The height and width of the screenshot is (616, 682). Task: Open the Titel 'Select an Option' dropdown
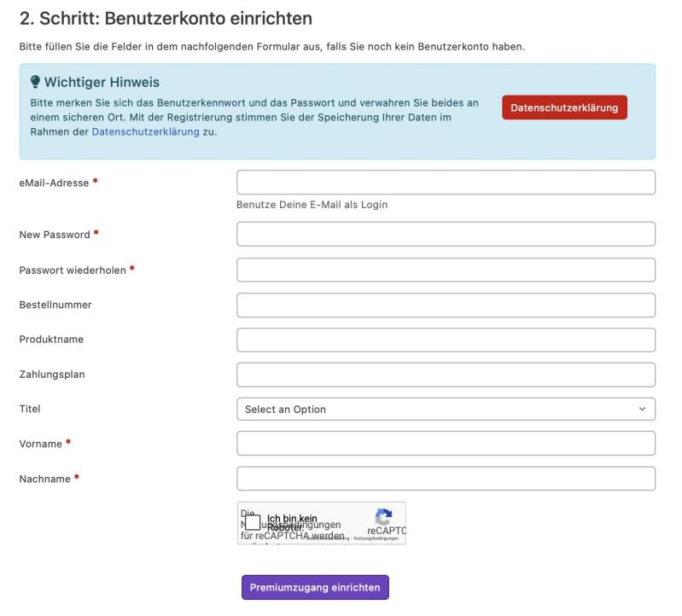point(446,409)
